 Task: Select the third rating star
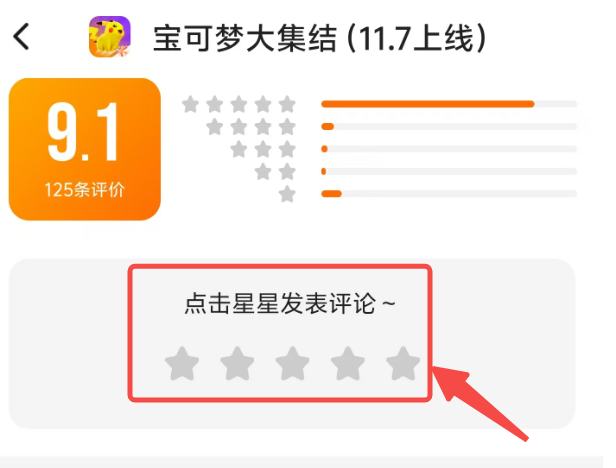[293, 363]
